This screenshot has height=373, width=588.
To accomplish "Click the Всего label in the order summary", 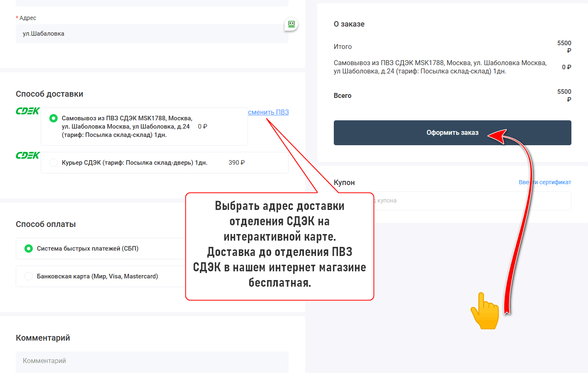I will pos(343,95).
